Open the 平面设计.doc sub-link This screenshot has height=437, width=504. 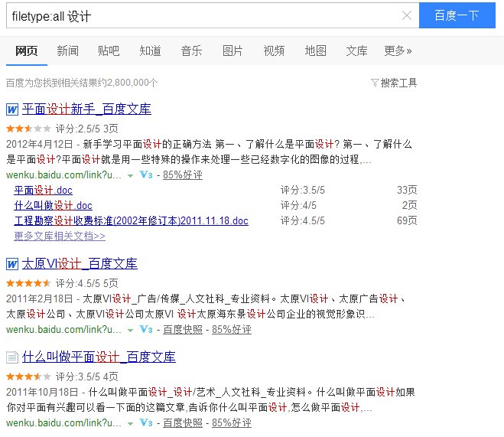[43, 190]
